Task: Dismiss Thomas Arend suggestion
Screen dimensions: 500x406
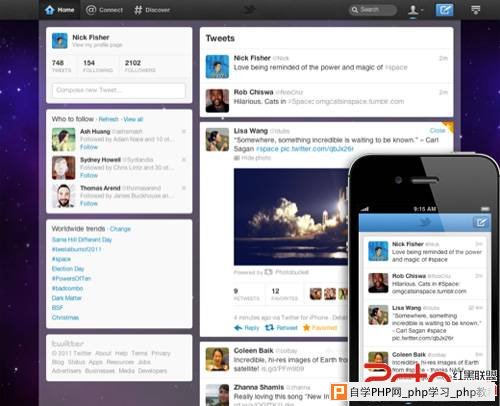Action: [x=183, y=188]
